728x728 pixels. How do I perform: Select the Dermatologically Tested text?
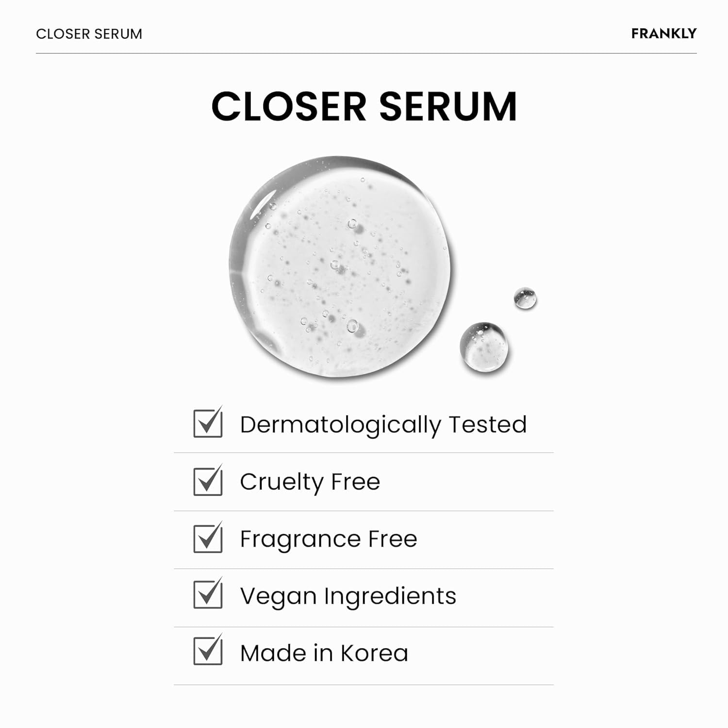click(383, 425)
